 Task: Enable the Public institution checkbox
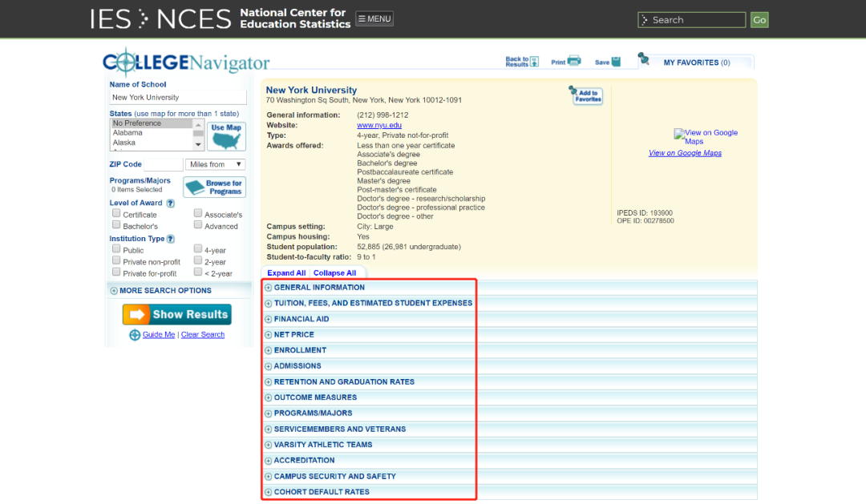pyautogui.click(x=116, y=249)
